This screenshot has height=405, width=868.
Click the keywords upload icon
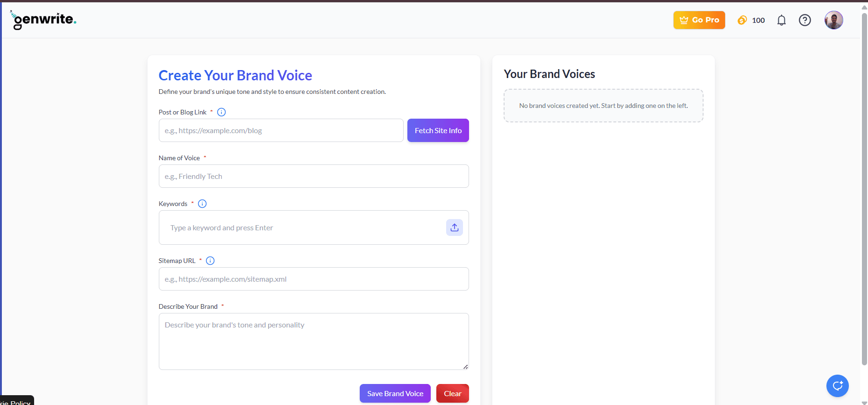[x=454, y=227]
